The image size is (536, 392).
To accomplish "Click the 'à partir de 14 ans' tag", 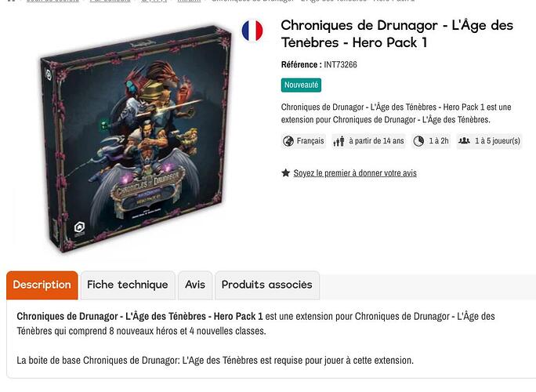I will coord(368,141).
